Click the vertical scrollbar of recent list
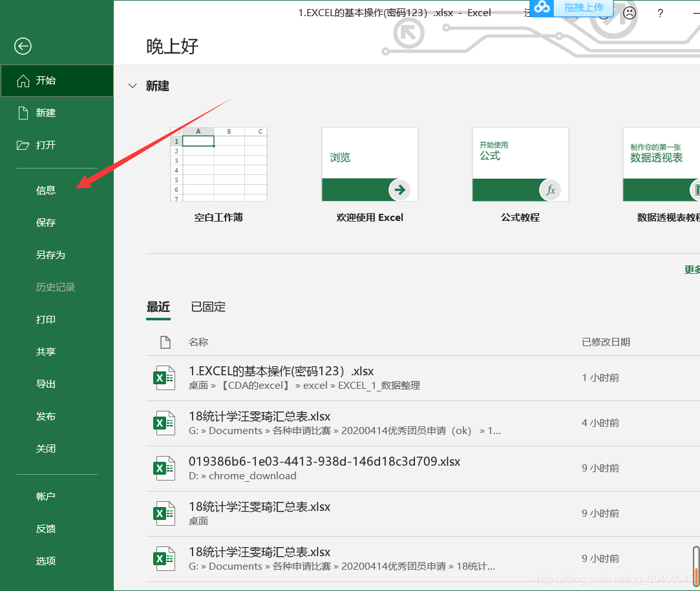 696,566
